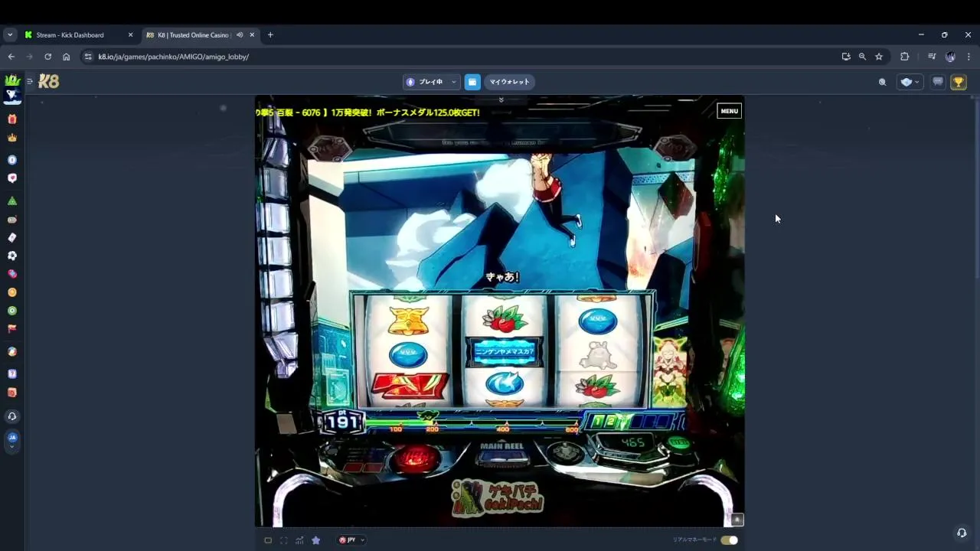Open the soccer ball sports sidebar icon
Viewport: 980px width, 551px height.
pyautogui.click(x=12, y=256)
